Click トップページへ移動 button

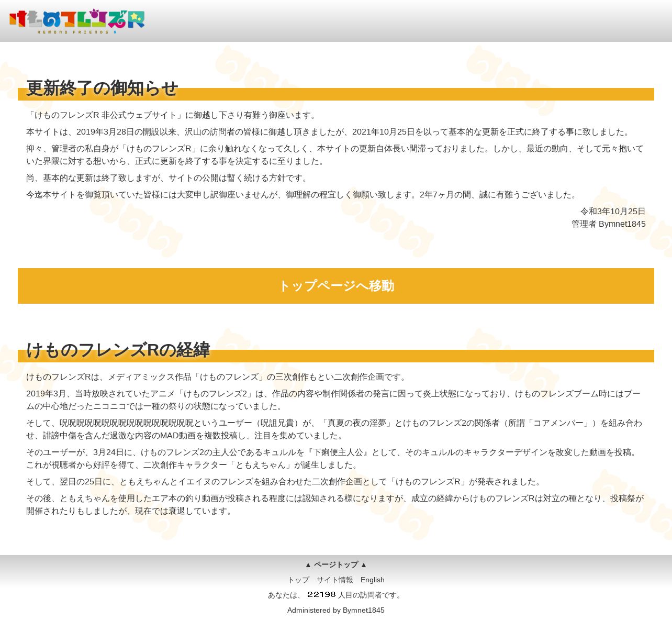(336, 286)
